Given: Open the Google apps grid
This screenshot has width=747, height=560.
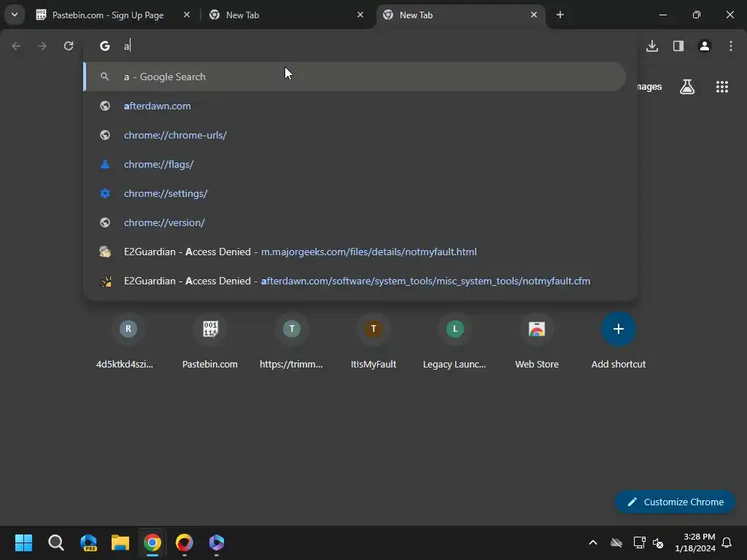Looking at the screenshot, I should [x=721, y=87].
